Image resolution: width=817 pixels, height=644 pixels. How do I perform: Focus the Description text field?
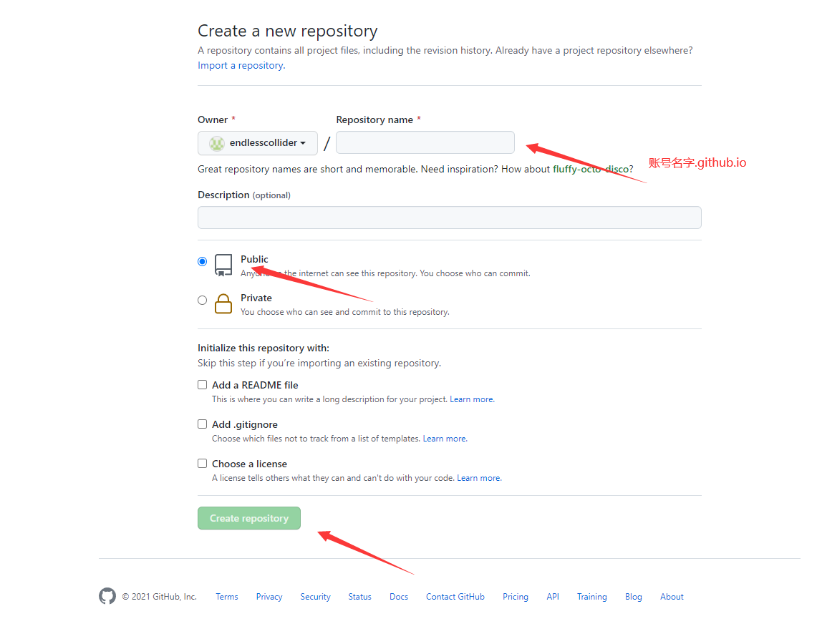449,218
